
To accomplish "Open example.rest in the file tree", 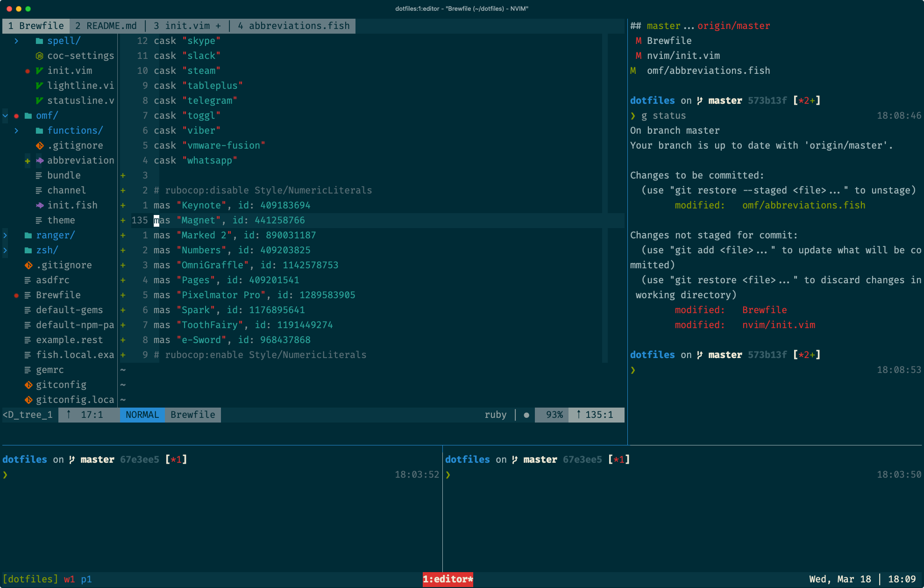I will tap(69, 340).
